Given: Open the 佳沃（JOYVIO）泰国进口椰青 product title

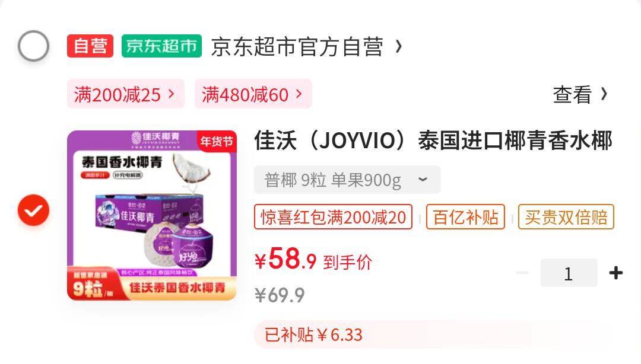Looking at the screenshot, I should [x=433, y=140].
